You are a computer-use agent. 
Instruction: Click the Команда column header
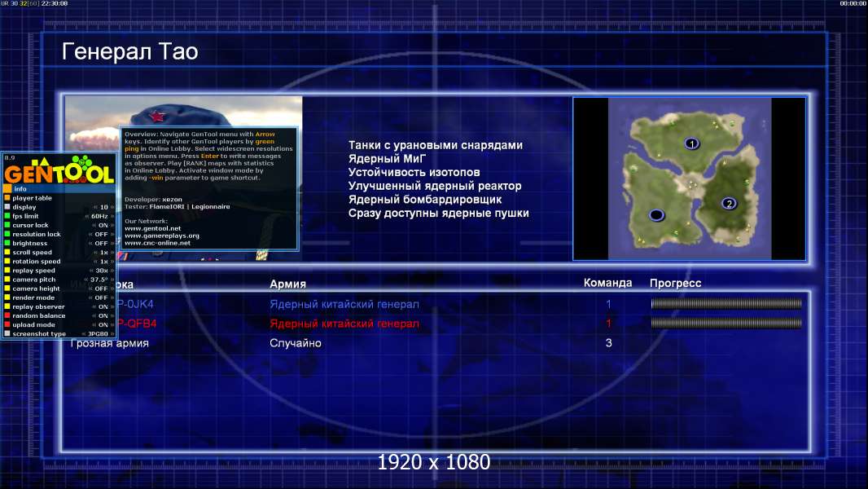coord(607,283)
